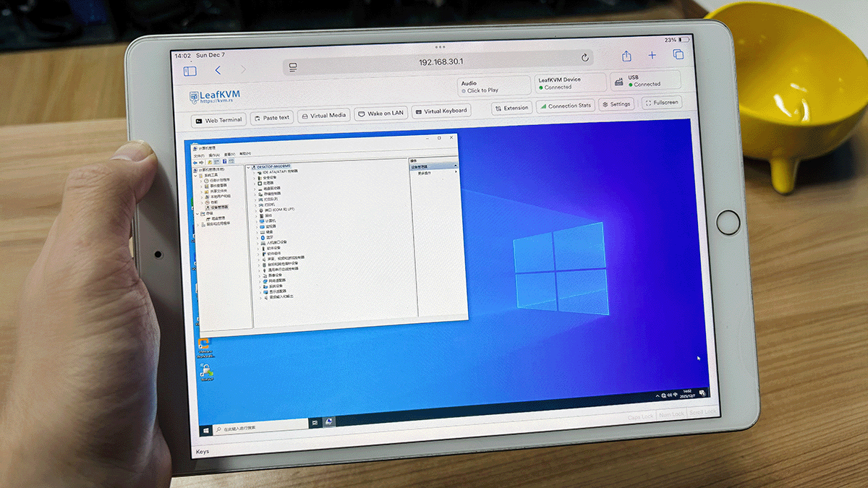
Task: Reload the page in Safari
Action: [584, 58]
